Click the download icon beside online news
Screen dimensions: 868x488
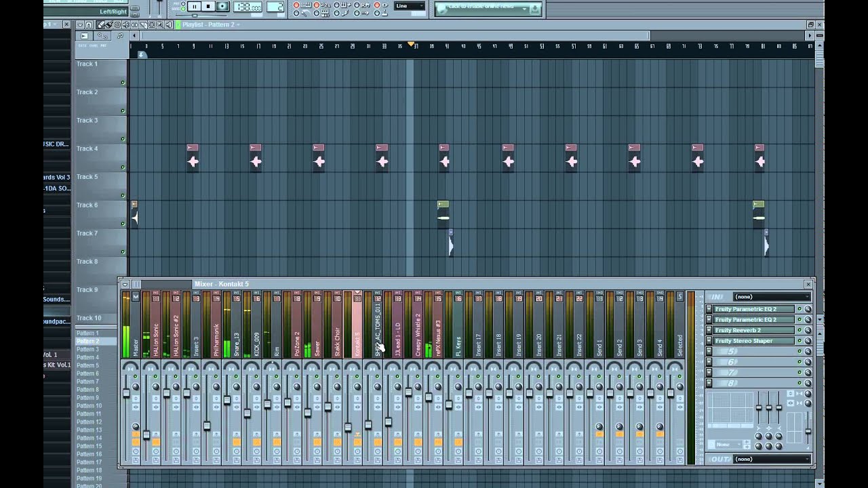pos(535,9)
